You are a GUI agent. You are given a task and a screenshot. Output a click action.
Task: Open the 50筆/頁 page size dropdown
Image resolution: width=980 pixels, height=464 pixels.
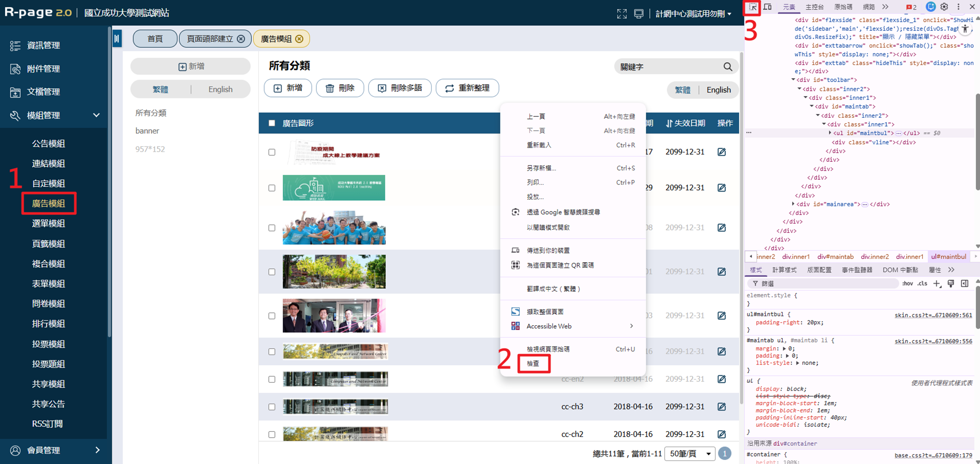(x=690, y=453)
